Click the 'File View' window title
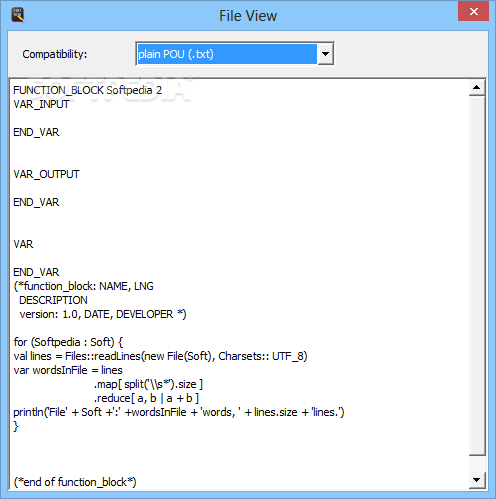This screenshot has height=499, width=496. pyautogui.click(x=248, y=16)
